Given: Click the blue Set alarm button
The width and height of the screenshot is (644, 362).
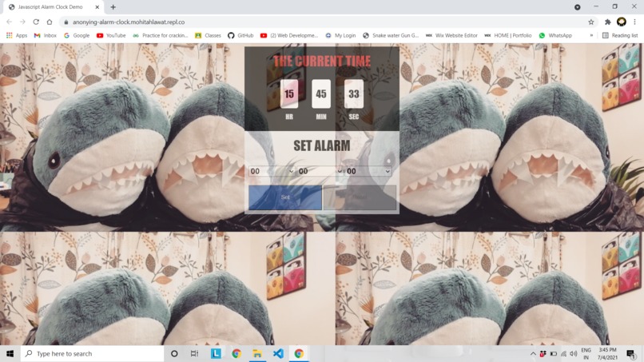Looking at the screenshot, I should point(285,197).
